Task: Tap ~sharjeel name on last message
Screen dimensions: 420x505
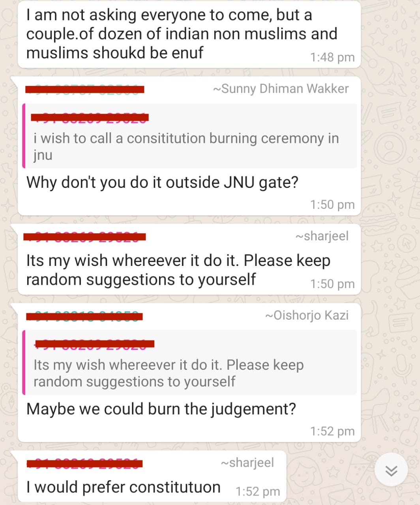Action: pyautogui.click(x=247, y=462)
